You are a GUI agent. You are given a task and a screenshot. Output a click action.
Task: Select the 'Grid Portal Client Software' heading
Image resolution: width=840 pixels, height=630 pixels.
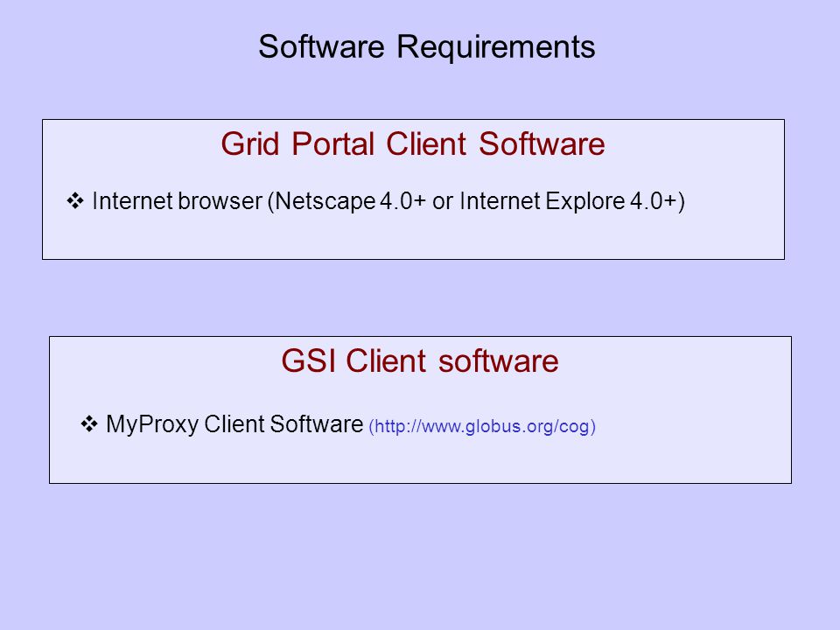pos(412,144)
